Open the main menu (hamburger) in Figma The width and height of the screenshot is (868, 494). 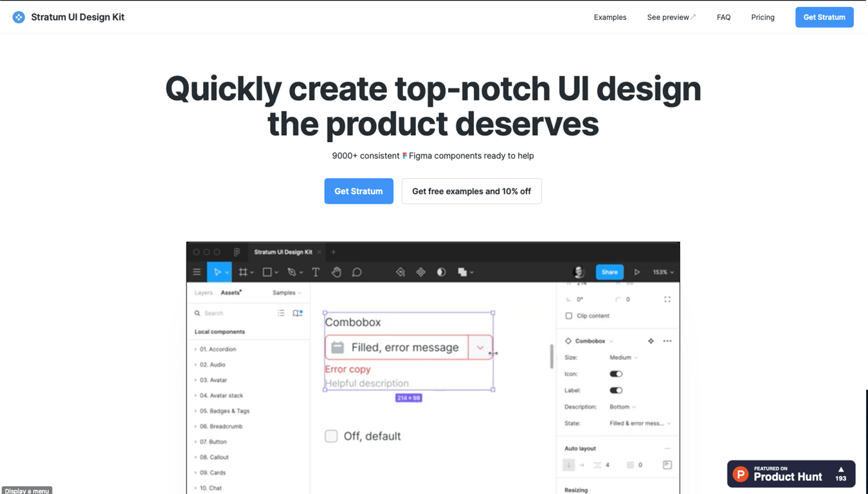[x=197, y=271]
